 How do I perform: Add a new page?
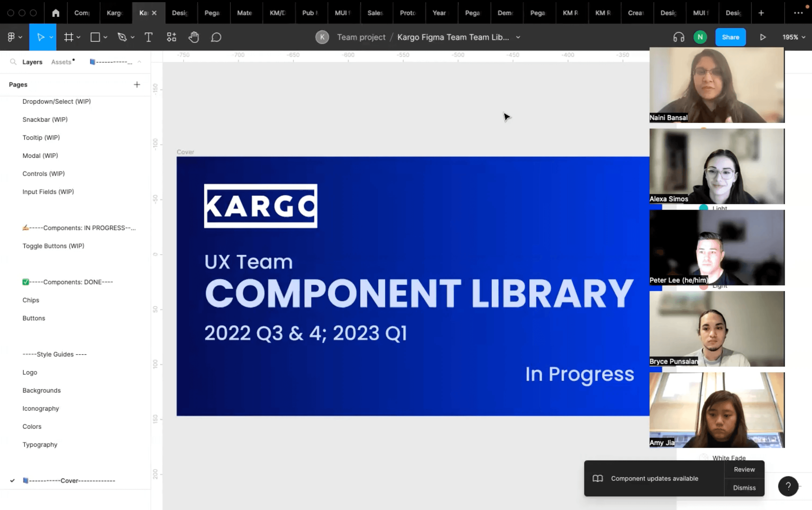pos(137,84)
